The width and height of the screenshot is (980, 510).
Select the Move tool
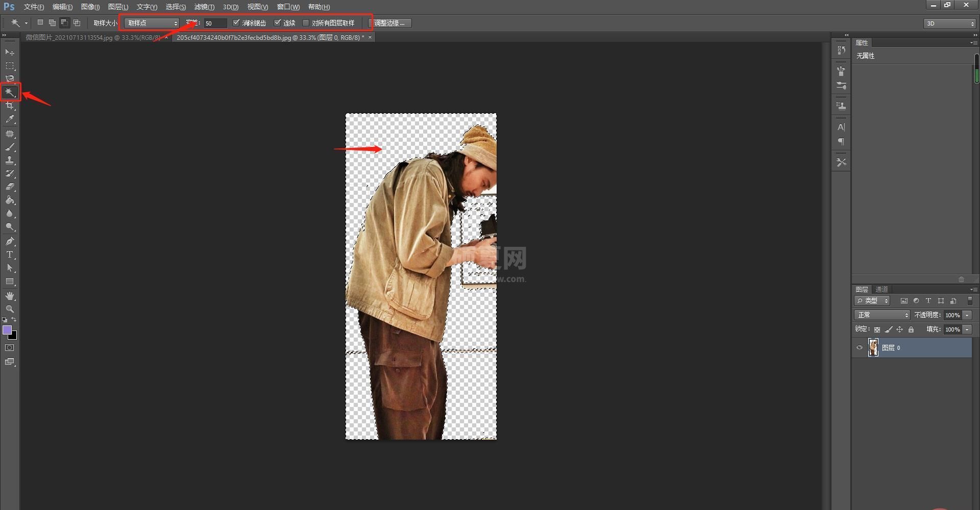[10, 52]
